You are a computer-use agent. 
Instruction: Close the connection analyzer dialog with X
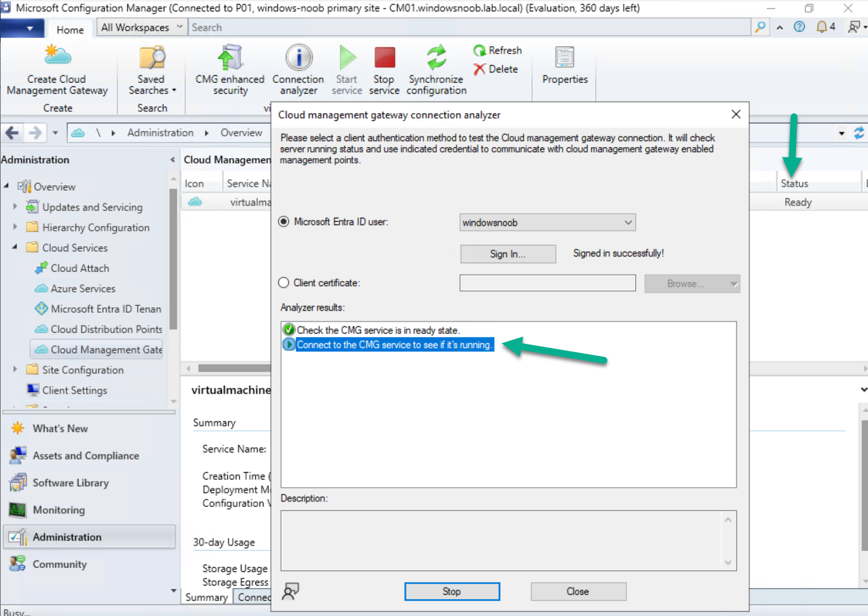tap(736, 115)
